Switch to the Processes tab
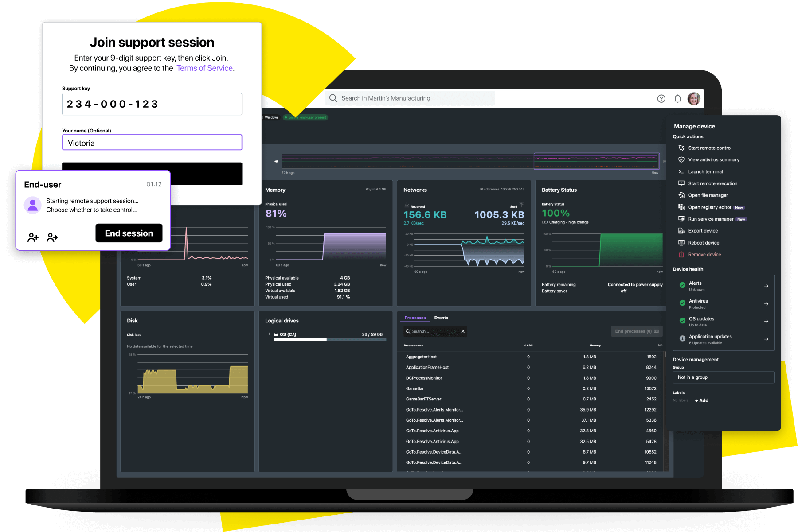Viewport: 798px width, 532px height. pos(415,318)
